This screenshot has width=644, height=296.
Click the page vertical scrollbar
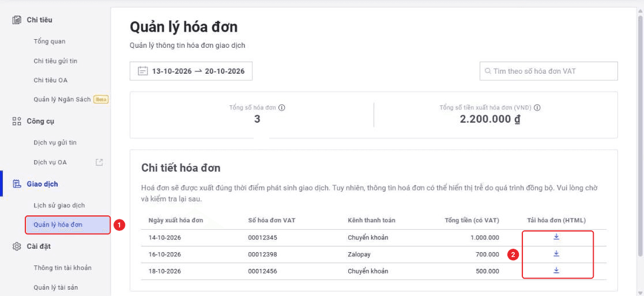pyautogui.click(x=641, y=135)
